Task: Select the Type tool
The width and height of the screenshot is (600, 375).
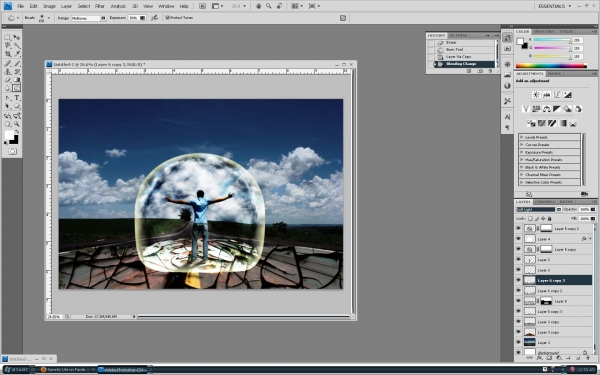Action: (17, 98)
